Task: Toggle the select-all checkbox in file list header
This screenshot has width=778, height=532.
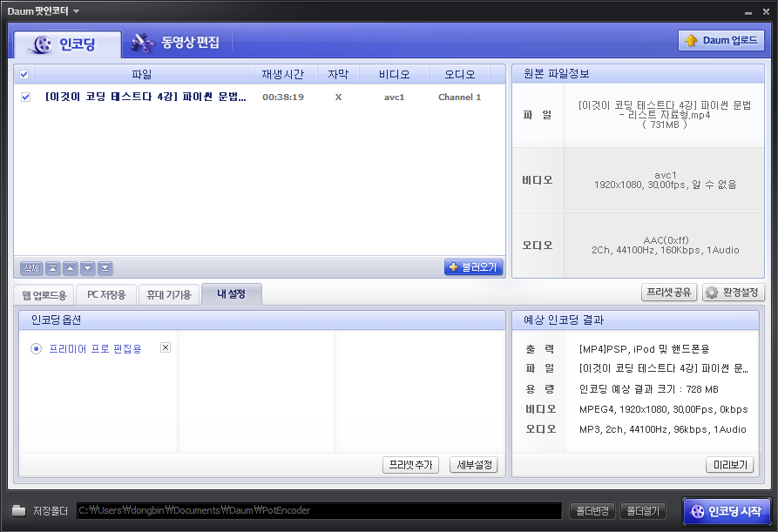Action: pos(24,74)
